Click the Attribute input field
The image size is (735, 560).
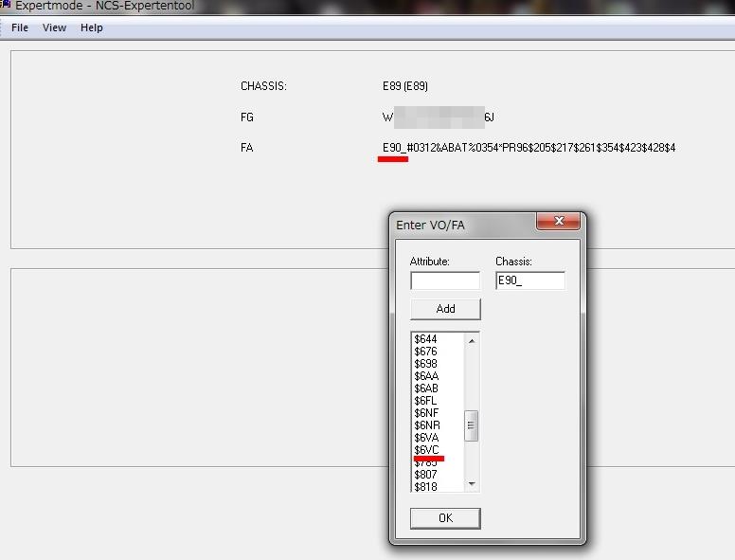tap(445, 280)
